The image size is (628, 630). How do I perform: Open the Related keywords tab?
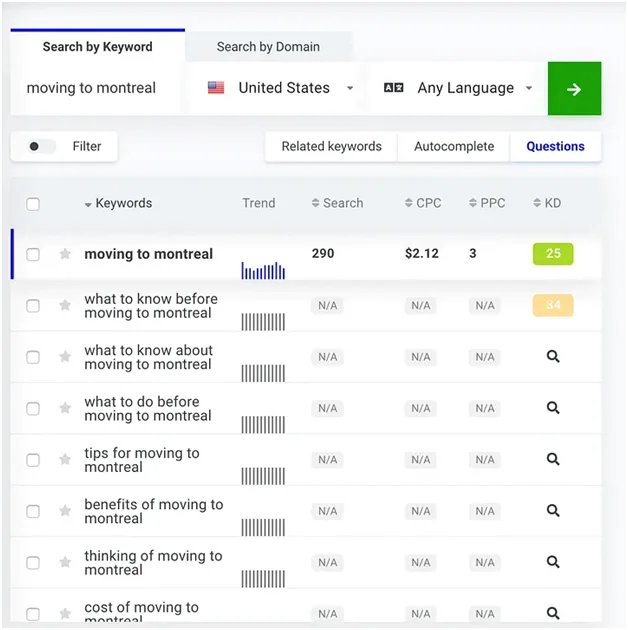(x=331, y=146)
